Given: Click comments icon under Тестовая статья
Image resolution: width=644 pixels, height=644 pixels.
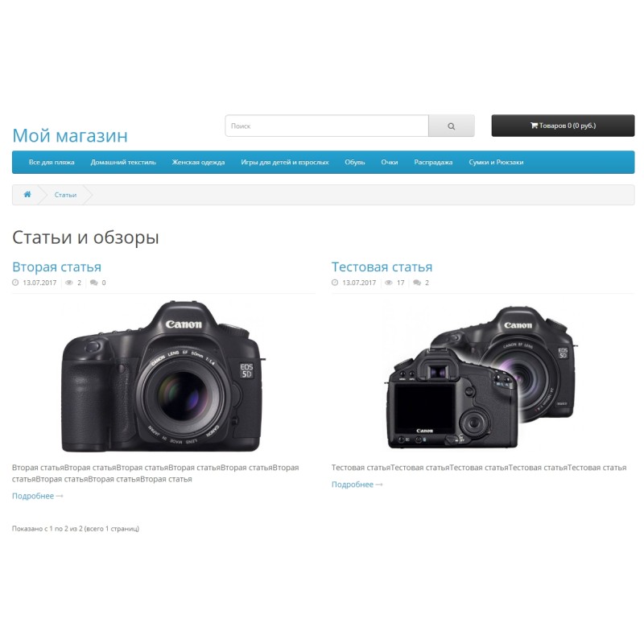Looking at the screenshot, I should point(417,283).
